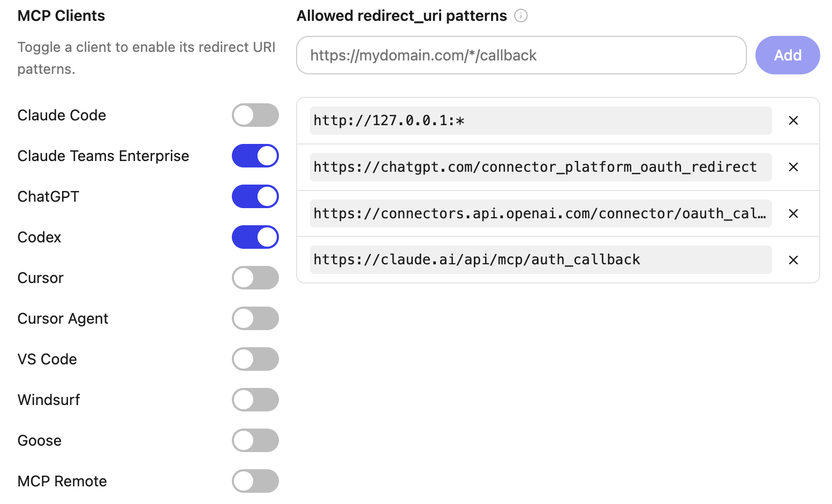Disable the Codex client
This screenshot has width=832, height=504.
tap(255, 237)
